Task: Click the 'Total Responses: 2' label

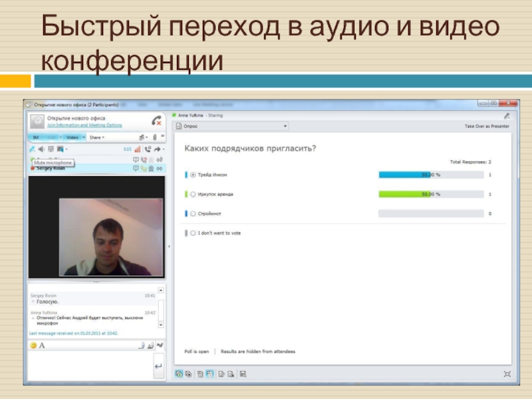Action: point(471,162)
